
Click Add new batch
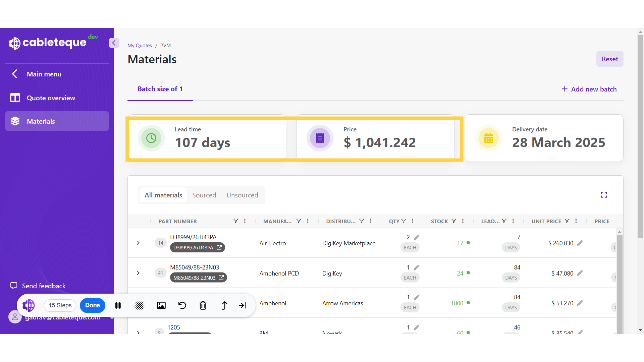point(589,89)
